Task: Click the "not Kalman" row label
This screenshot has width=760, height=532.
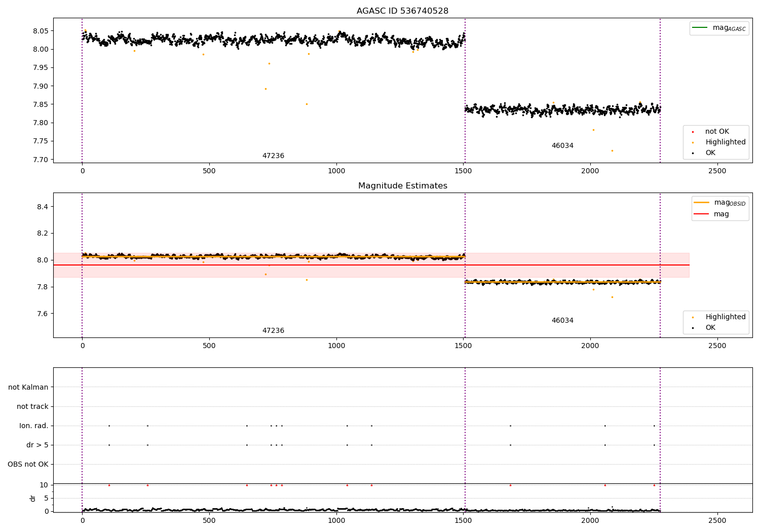Action: pyautogui.click(x=28, y=388)
